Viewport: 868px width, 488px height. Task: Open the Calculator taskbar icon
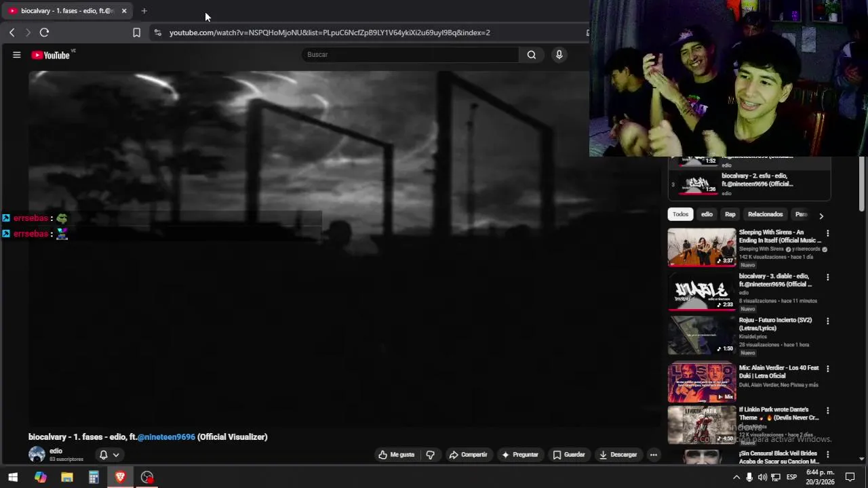[94, 477]
